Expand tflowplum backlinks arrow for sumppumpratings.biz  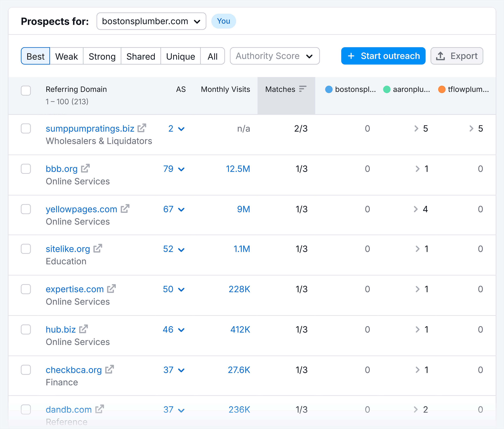(x=471, y=128)
